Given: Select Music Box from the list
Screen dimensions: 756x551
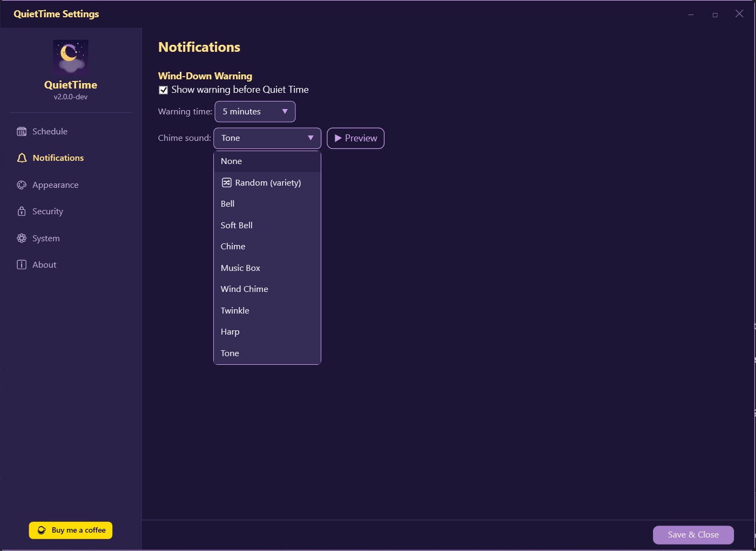Looking at the screenshot, I should point(267,268).
